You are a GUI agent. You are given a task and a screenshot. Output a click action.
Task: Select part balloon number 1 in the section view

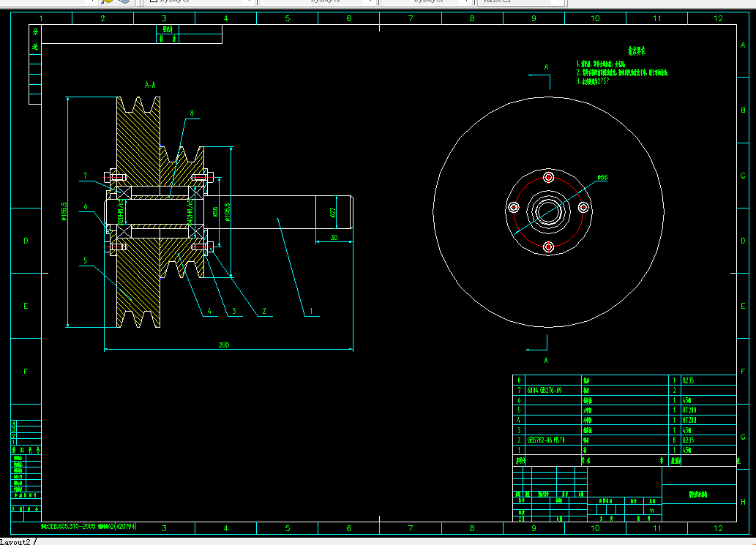311,312
